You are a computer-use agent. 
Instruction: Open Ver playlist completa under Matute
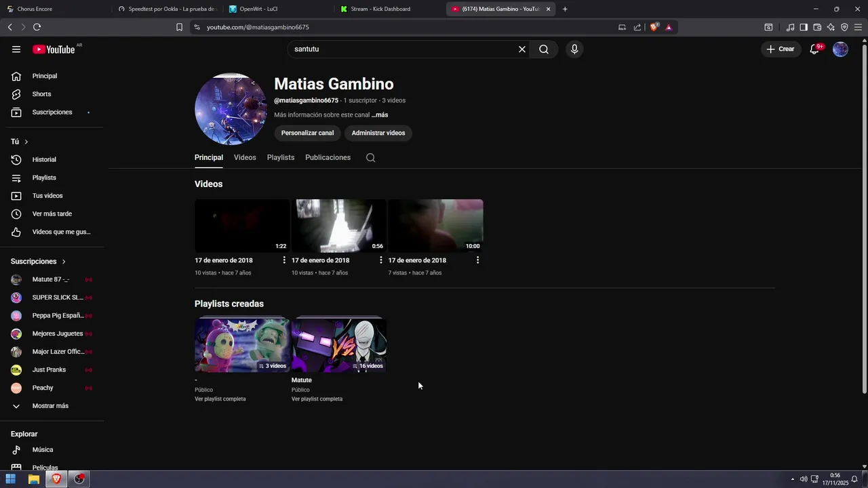(317, 399)
